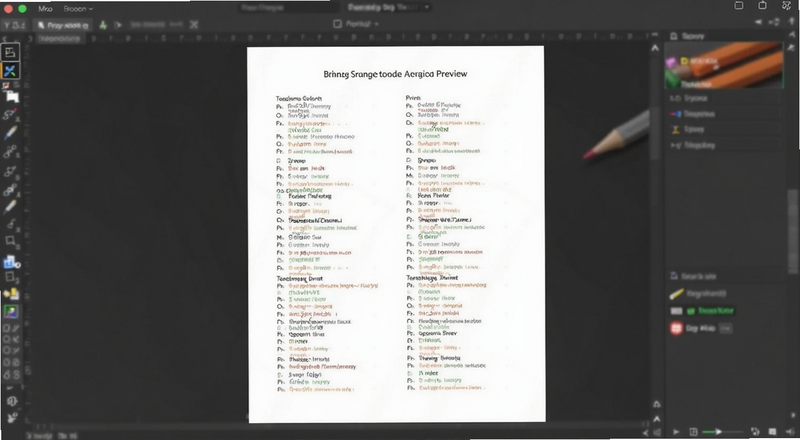Click the up-triangle icon above the bottom scroll arrow

click(x=657, y=404)
